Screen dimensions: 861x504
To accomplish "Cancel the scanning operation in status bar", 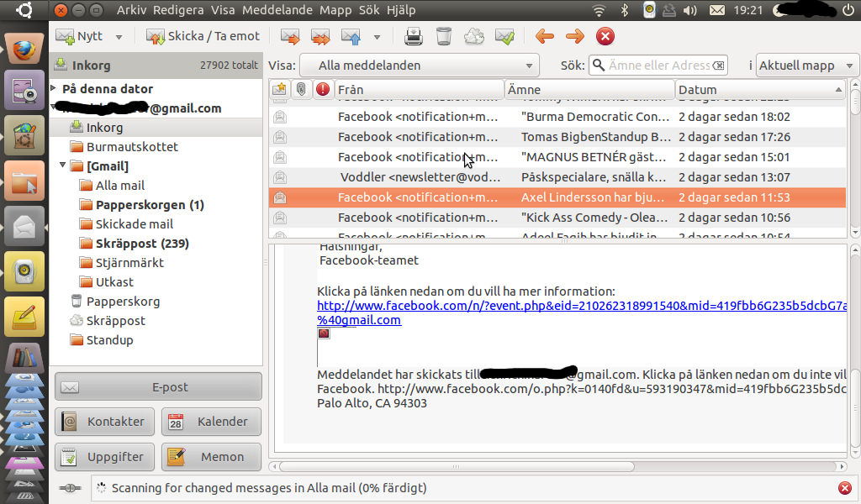I will point(845,487).
